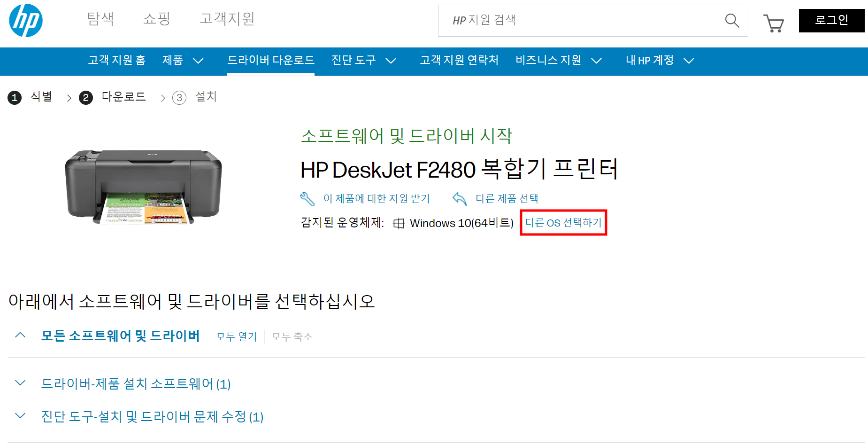
Task: Click step 1 circle 식별
Action: [x=15, y=98]
